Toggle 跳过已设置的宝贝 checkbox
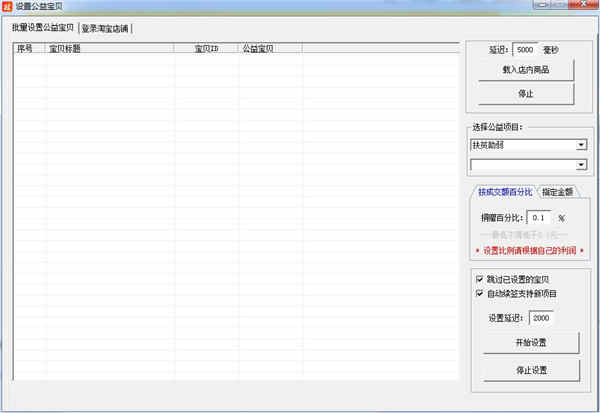600x413 pixels. [x=478, y=279]
